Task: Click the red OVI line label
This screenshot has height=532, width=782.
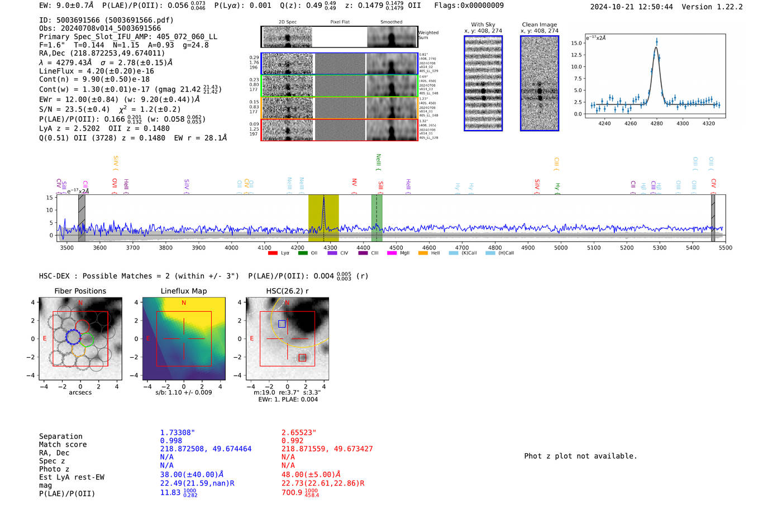Action: [x=115, y=186]
